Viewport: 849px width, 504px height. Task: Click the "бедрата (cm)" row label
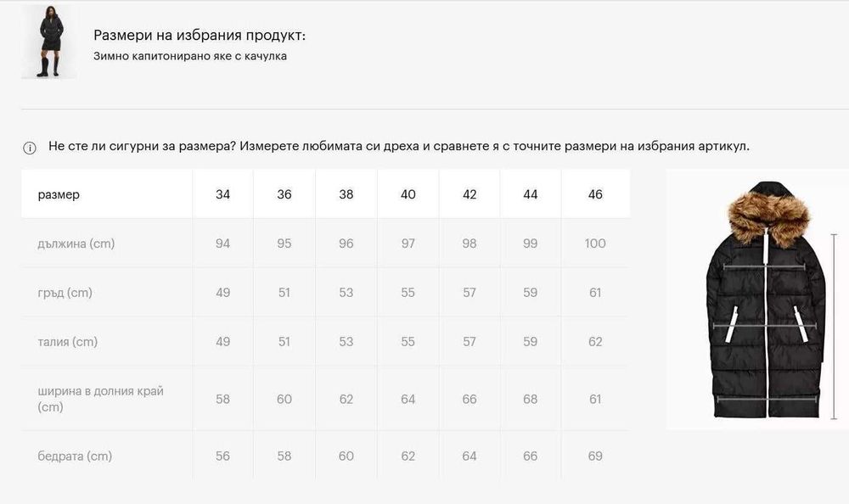tap(75, 456)
